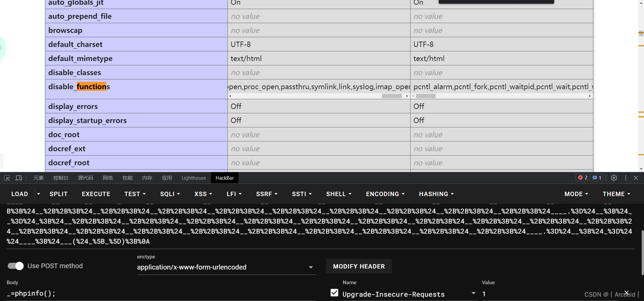Open the SQLI dropdown menu
Viewport: 644px width, 301px height.
(170, 194)
